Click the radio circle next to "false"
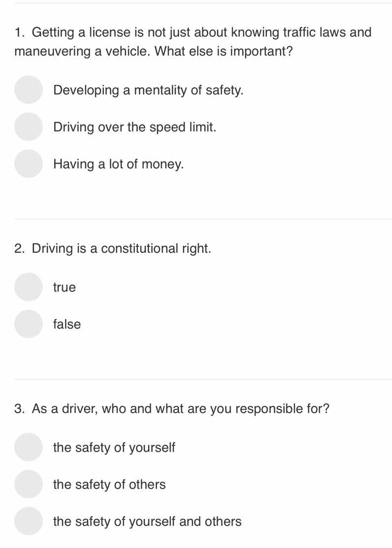 28,324
